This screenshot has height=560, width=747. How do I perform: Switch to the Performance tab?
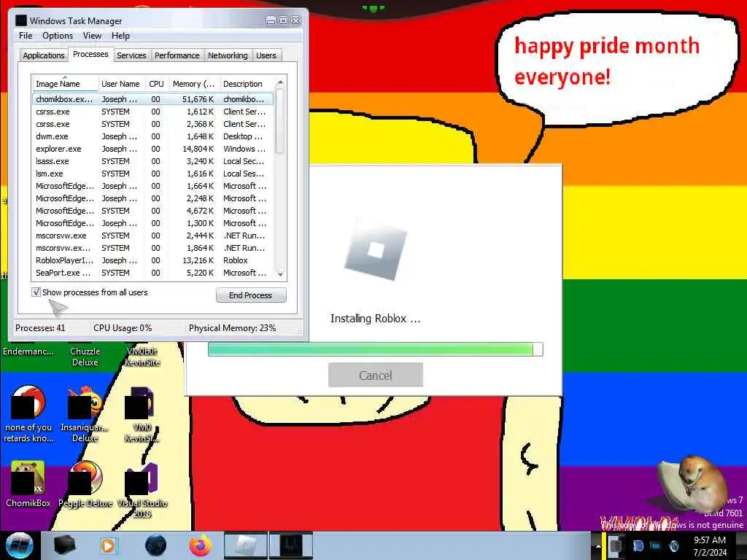(x=177, y=55)
